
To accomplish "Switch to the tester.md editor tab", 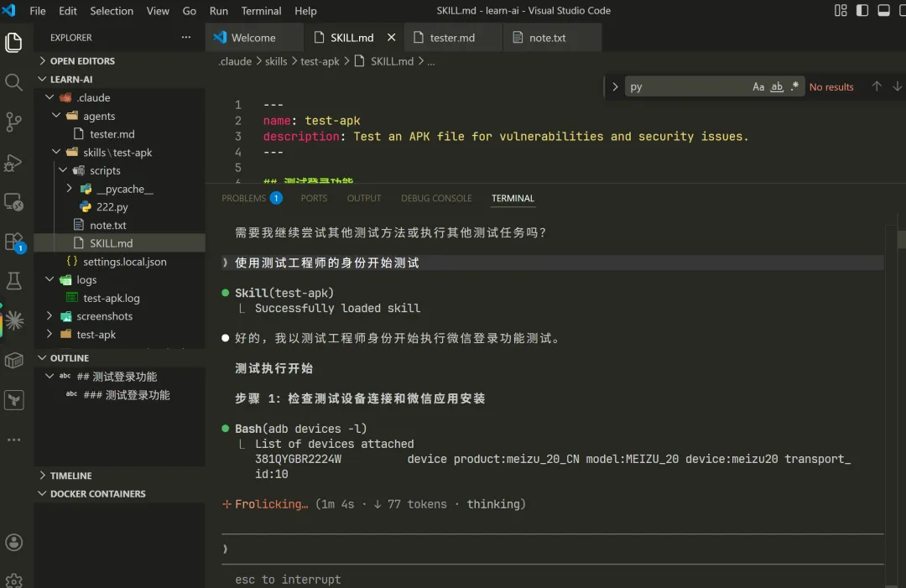I will [452, 38].
